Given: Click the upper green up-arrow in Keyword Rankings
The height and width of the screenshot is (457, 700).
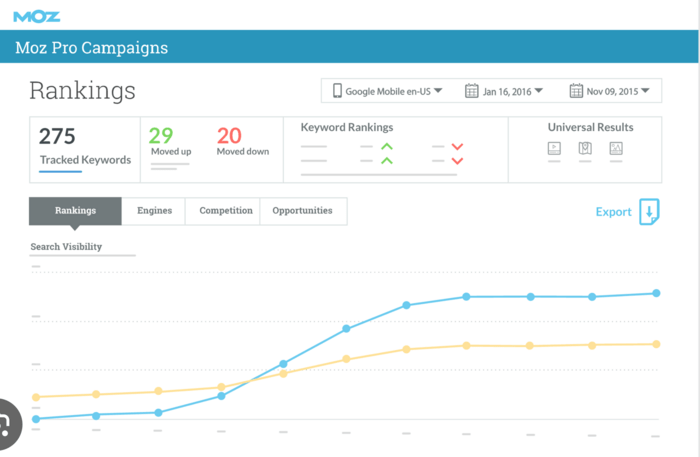Looking at the screenshot, I should tap(387, 146).
